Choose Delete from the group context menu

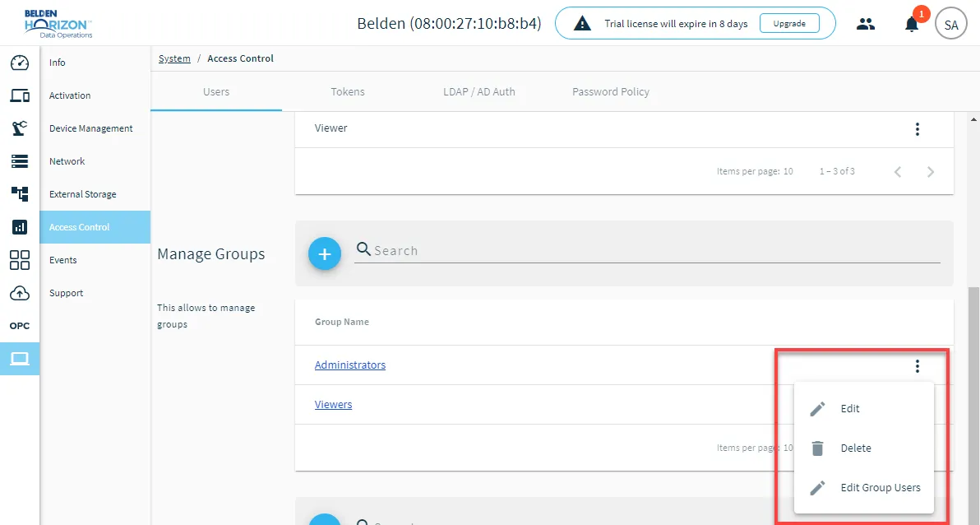coord(864,448)
